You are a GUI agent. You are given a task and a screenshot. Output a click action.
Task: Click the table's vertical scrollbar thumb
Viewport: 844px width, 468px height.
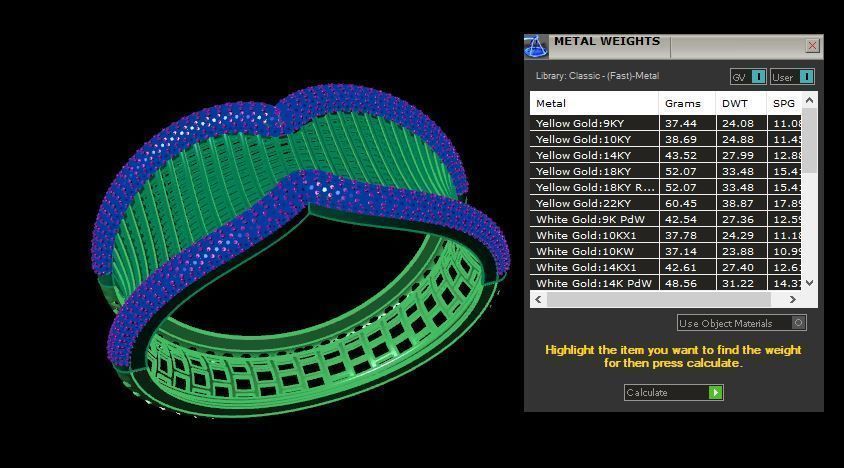tap(810, 141)
